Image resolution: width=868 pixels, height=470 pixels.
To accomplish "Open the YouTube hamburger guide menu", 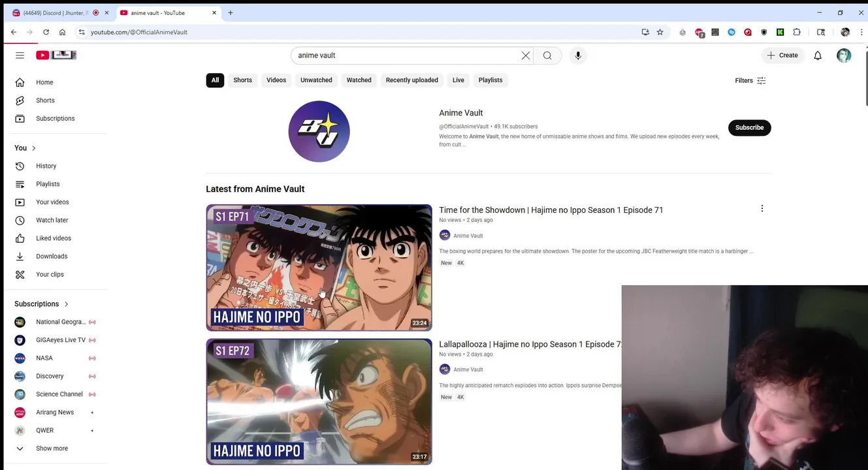I will pos(20,55).
